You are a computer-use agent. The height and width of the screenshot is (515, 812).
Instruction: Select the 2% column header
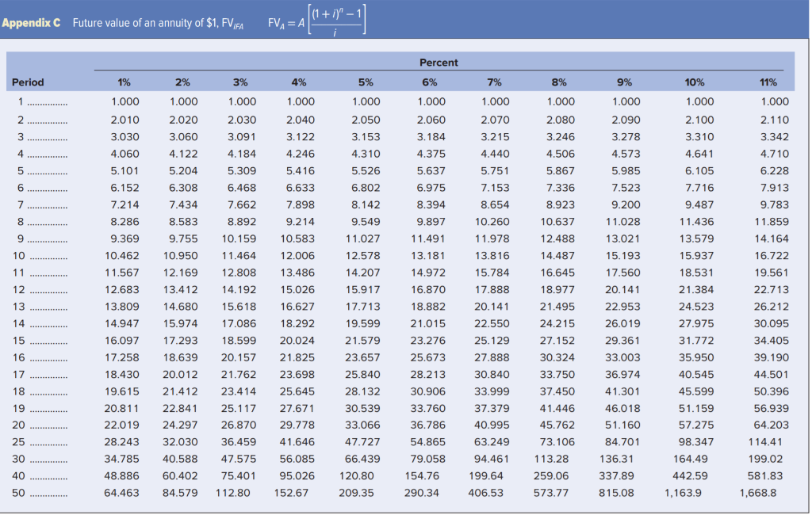pyautogui.click(x=182, y=82)
